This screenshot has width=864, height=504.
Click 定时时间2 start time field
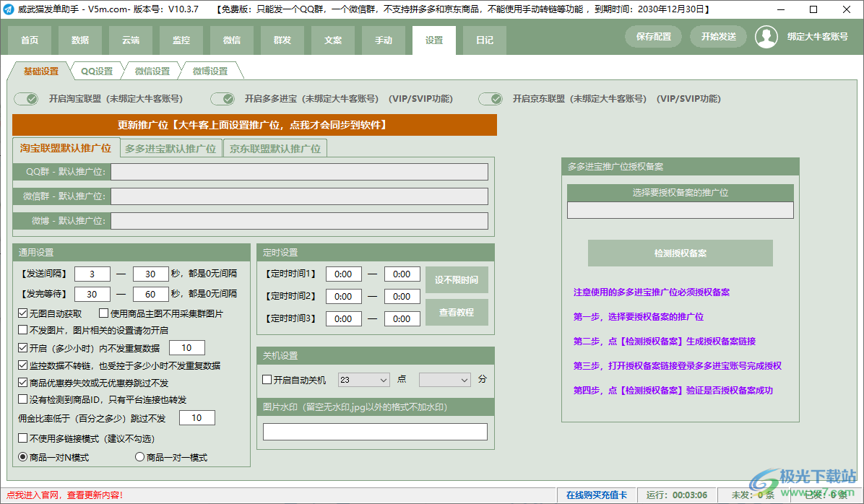click(x=343, y=296)
